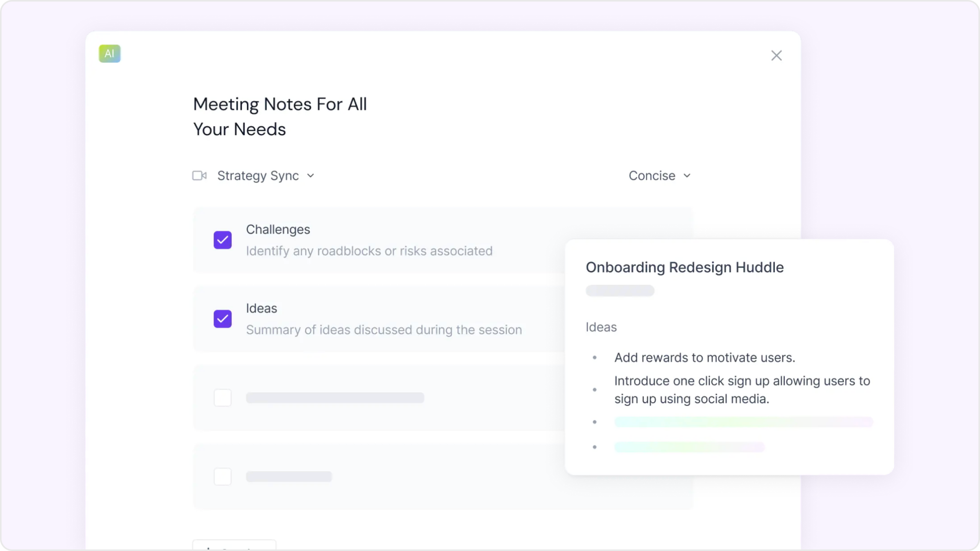Click the Ideas heading in preview card

[601, 327]
